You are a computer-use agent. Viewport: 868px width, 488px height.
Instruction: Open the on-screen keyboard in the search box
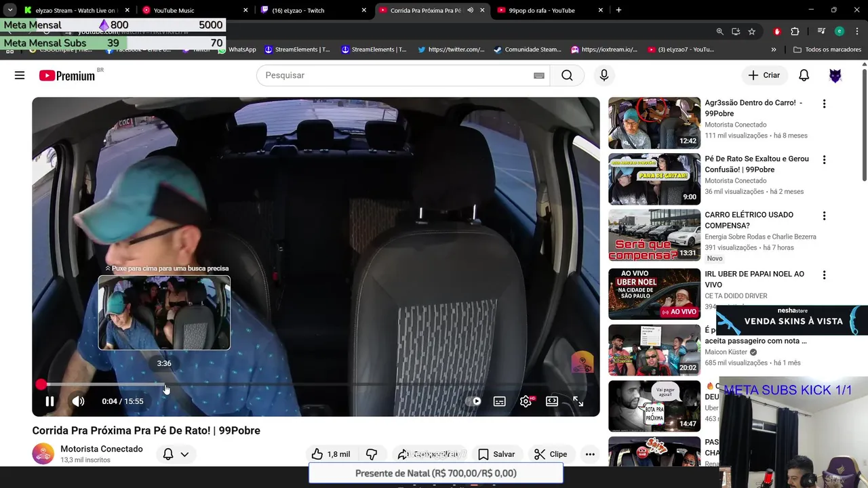pyautogui.click(x=539, y=75)
